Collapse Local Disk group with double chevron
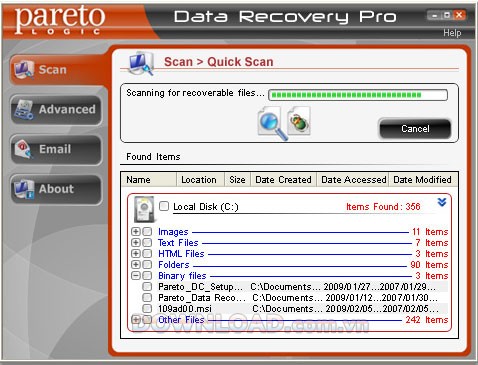The image size is (478, 365). click(442, 202)
